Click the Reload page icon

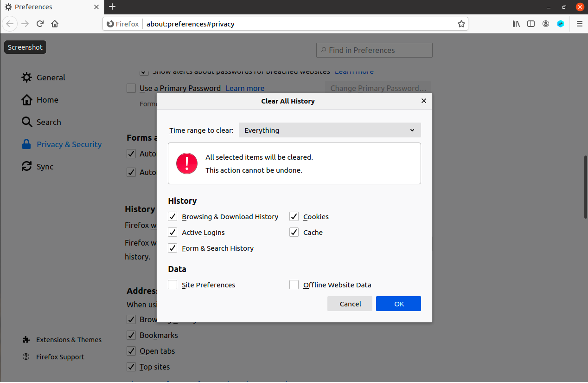pyautogui.click(x=40, y=24)
